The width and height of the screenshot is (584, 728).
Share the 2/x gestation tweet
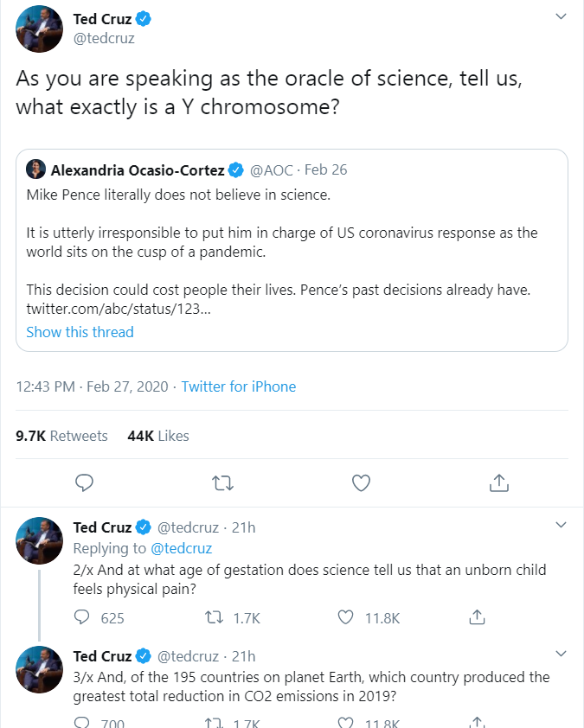pos(476,617)
